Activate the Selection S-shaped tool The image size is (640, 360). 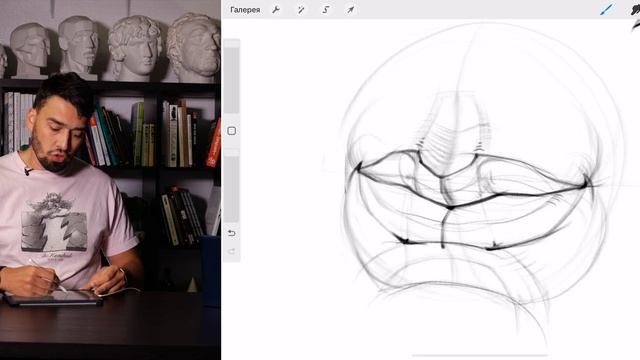tap(326, 10)
